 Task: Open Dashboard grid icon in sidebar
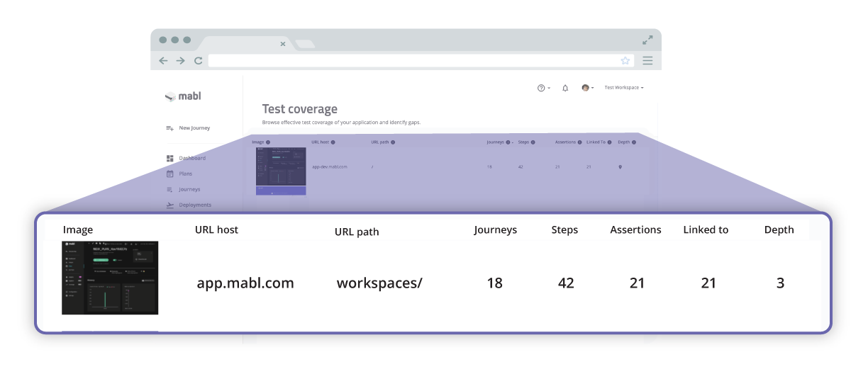pos(169,158)
